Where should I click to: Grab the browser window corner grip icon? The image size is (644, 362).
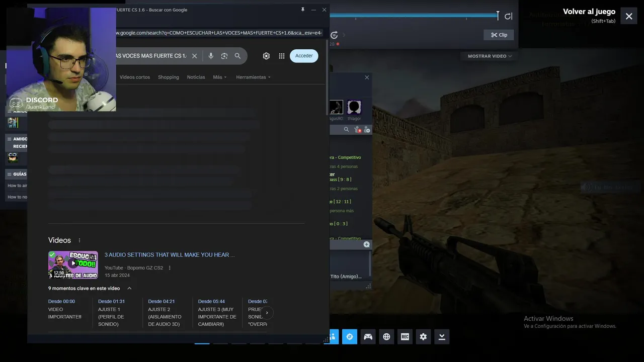[326, 340]
